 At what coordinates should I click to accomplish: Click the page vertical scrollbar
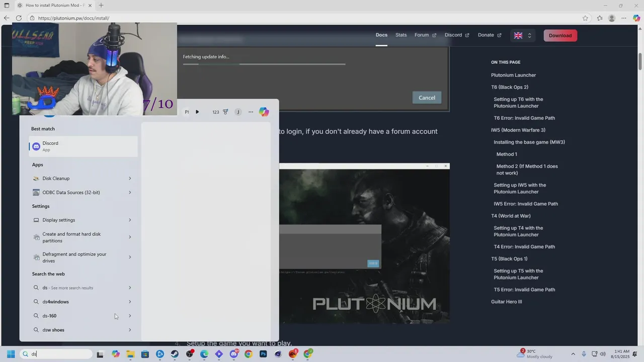(640, 61)
